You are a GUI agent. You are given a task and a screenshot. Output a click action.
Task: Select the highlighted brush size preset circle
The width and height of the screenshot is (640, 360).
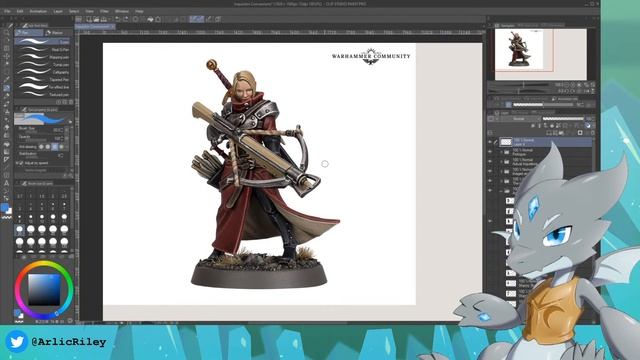pos(19,230)
